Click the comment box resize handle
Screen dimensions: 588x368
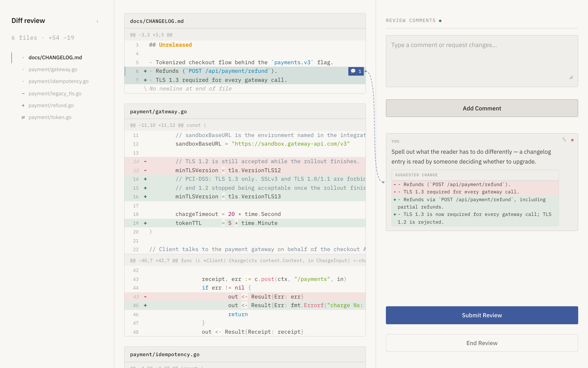click(571, 78)
